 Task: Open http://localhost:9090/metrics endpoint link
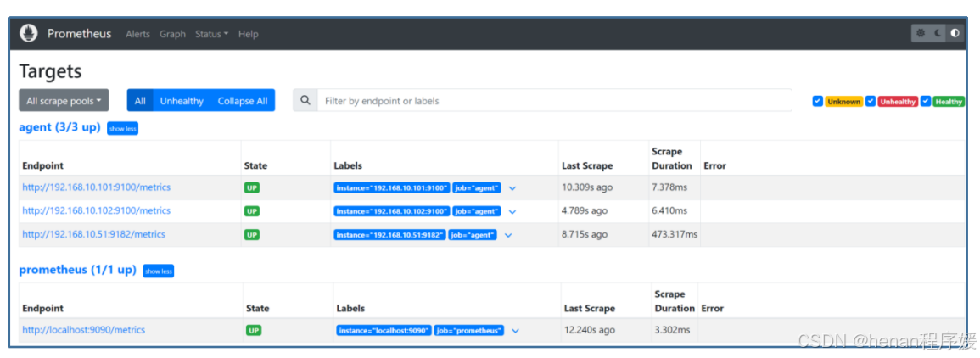[x=84, y=329]
